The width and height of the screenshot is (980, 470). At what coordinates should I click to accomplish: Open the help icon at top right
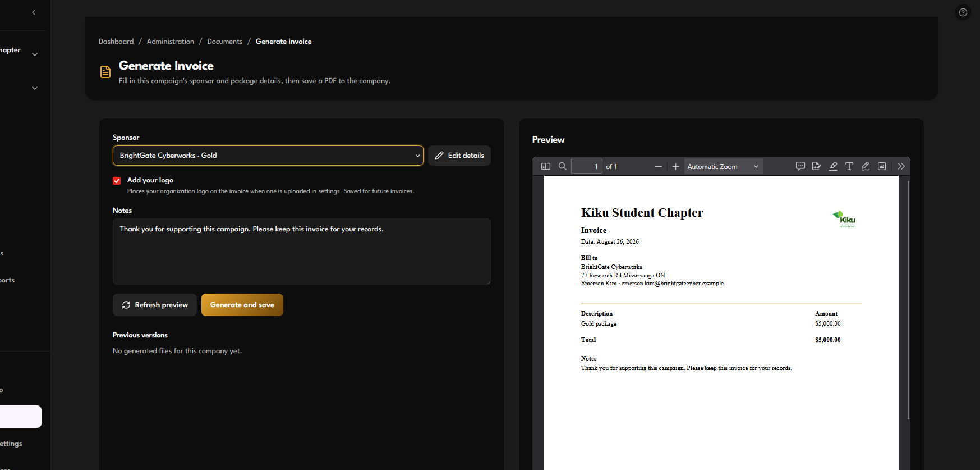(x=963, y=12)
